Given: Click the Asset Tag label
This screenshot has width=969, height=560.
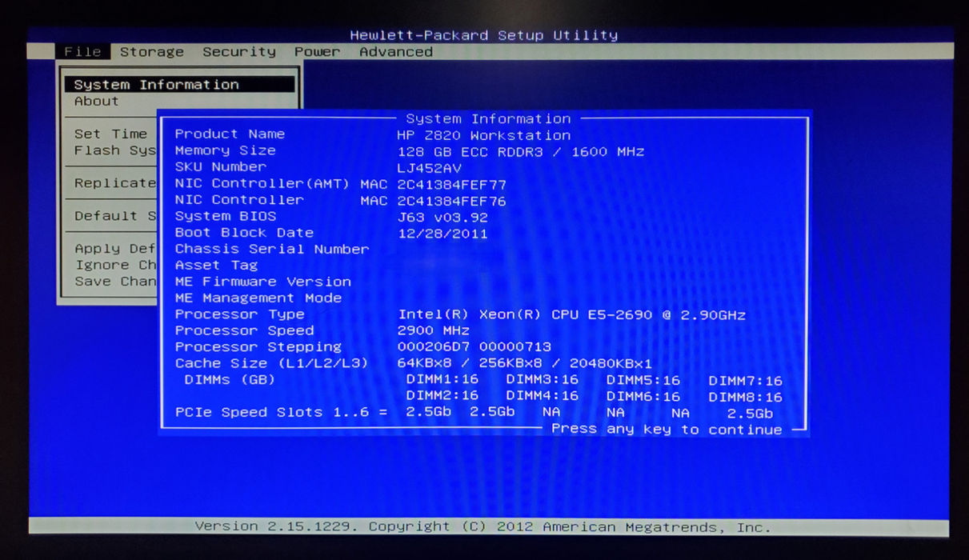Looking at the screenshot, I should 216,265.
